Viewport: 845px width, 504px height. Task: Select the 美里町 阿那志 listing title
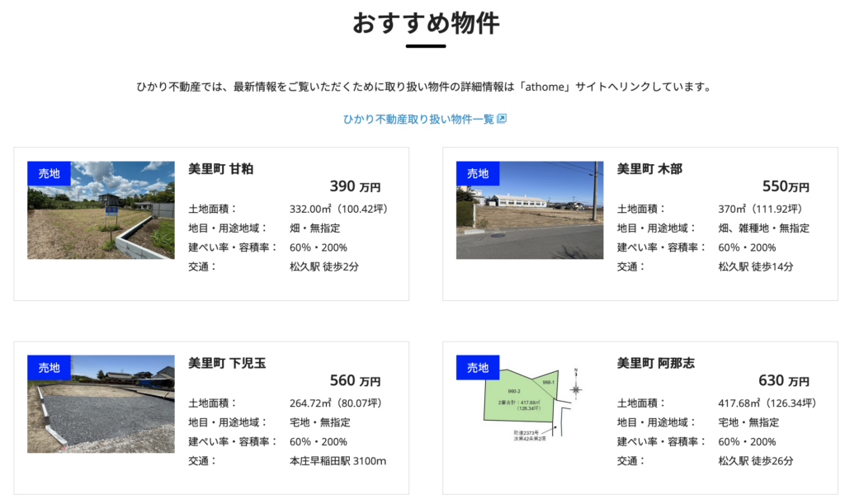point(656,363)
